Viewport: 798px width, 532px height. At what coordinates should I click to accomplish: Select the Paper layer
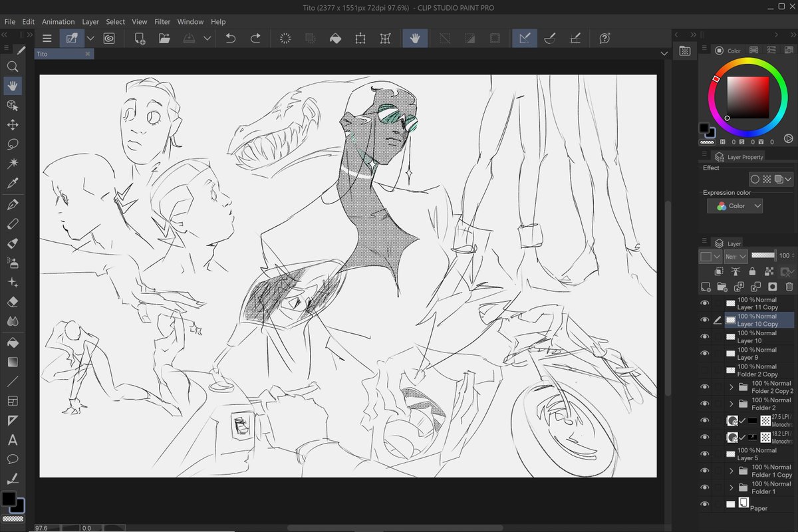(x=760, y=504)
